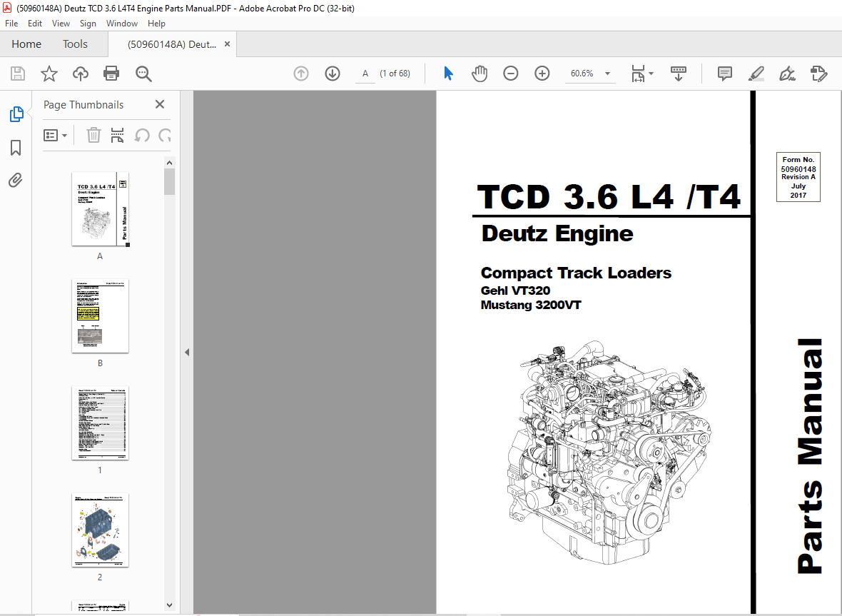Print the document
Screen dimensions: 842x616
111,74
